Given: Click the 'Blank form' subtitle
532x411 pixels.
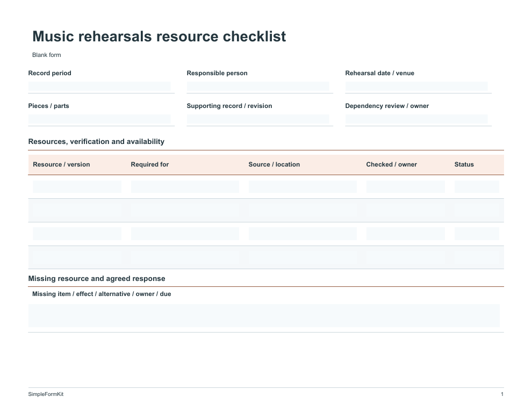Looking at the screenshot, I should [46, 55].
